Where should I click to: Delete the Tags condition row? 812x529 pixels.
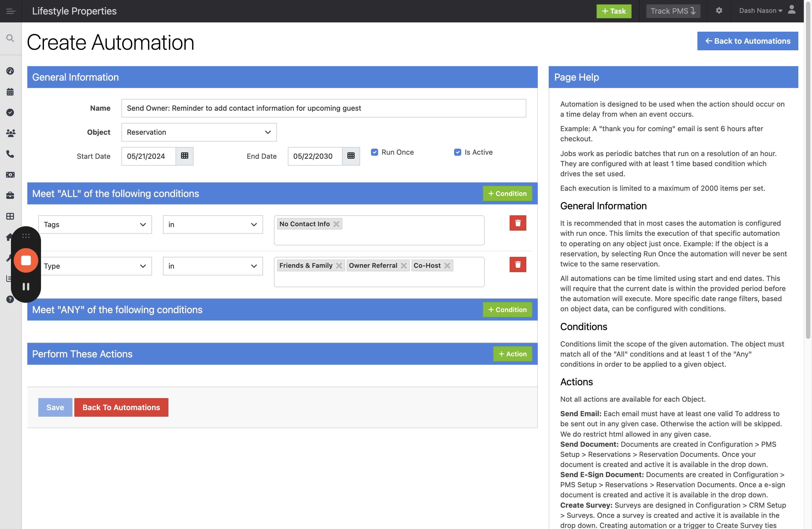[518, 223]
